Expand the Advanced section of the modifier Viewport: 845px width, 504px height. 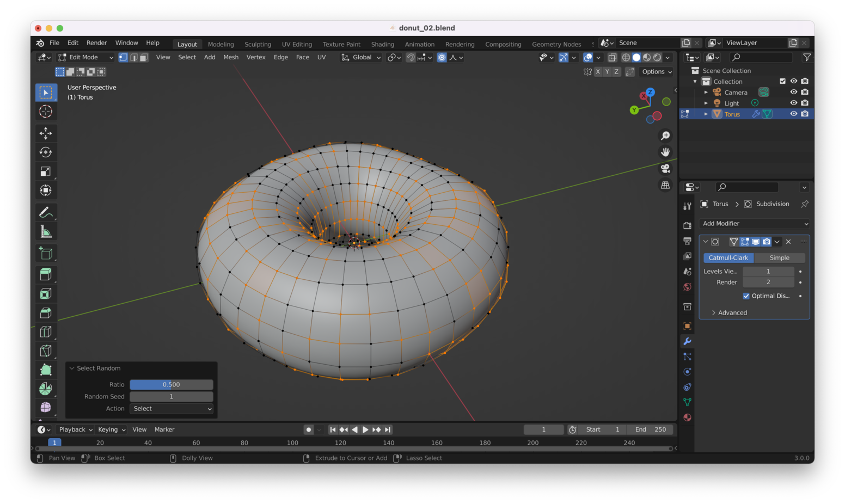732,313
